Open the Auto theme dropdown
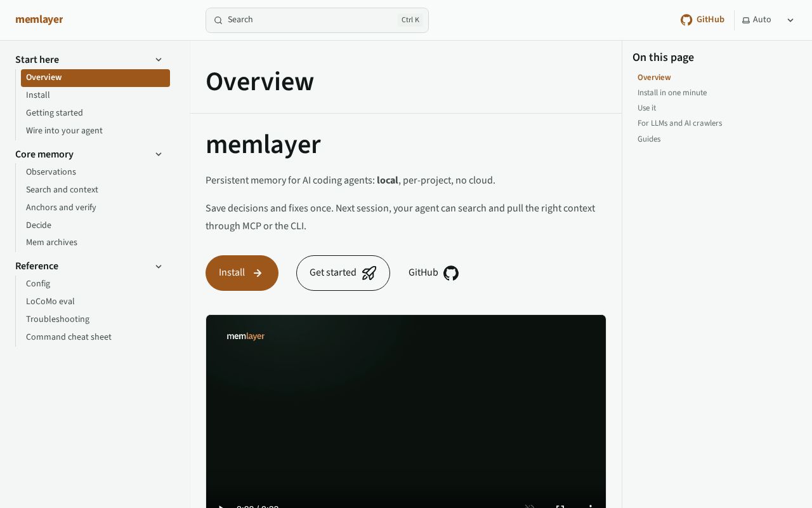This screenshot has height=508, width=812. coord(769,20)
